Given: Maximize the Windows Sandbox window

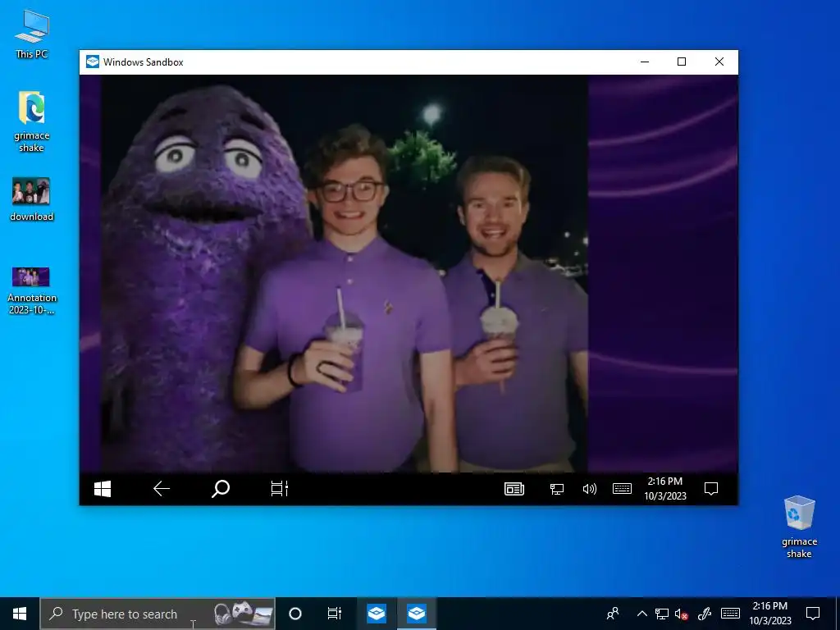Looking at the screenshot, I should [682, 62].
